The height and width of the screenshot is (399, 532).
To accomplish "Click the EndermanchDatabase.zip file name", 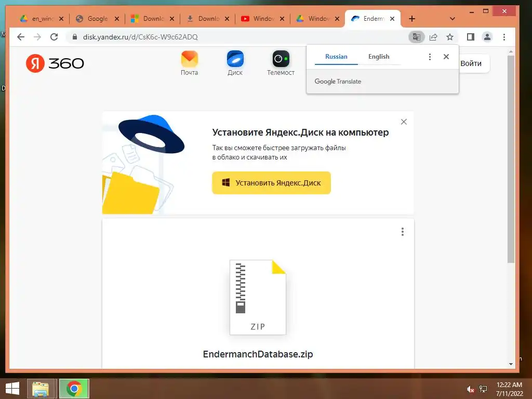I will click(258, 354).
